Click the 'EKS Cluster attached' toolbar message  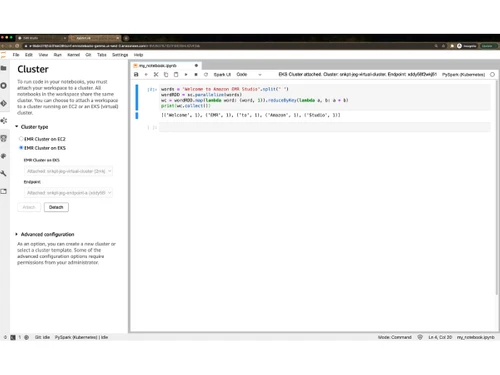point(357,74)
